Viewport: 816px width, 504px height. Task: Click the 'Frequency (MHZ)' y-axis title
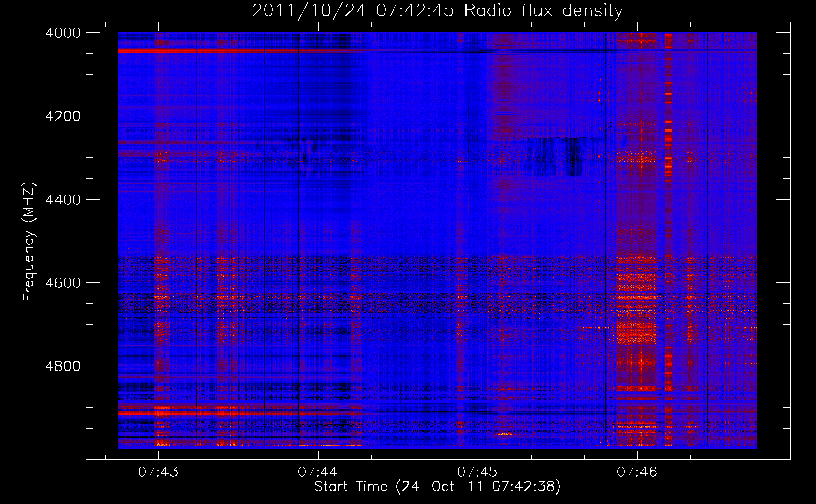coord(29,242)
